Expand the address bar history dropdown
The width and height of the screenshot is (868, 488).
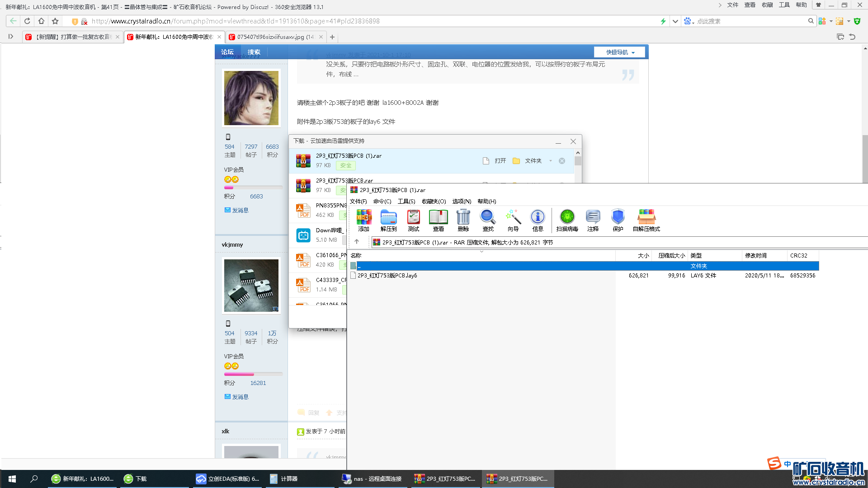pyautogui.click(x=675, y=21)
